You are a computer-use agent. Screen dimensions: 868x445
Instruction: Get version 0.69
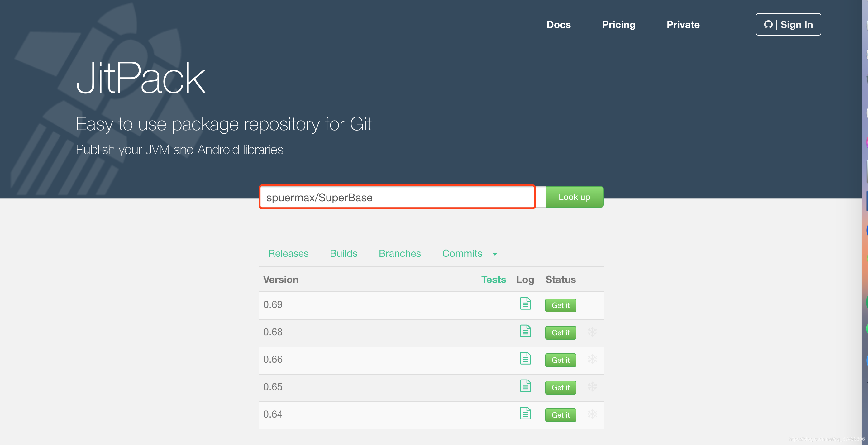click(560, 305)
